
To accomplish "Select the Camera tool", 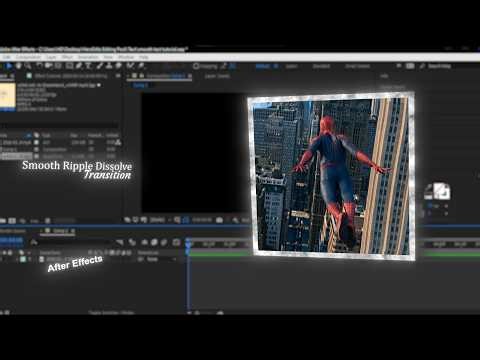I will point(49,66).
